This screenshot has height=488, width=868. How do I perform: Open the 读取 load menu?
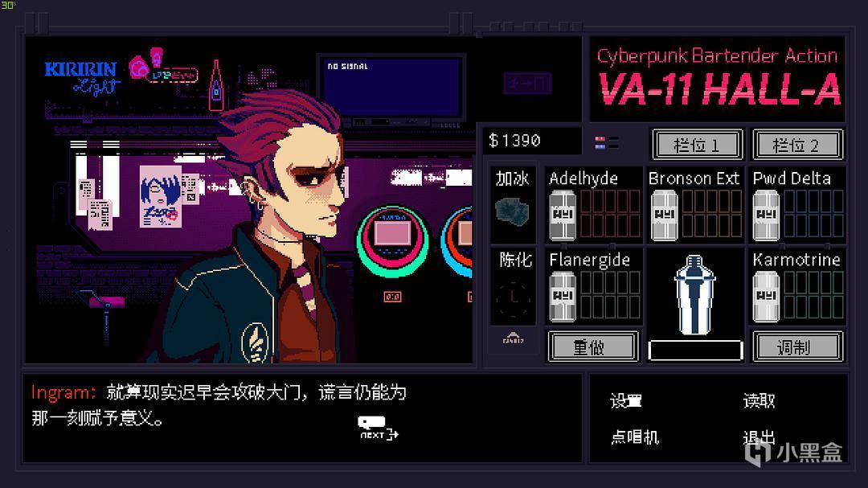tap(759, 400)
